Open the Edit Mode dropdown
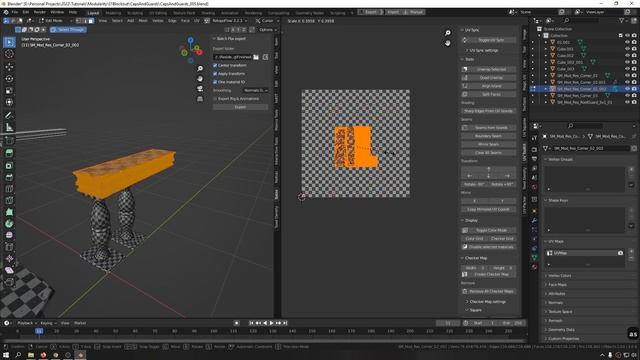640x360 pixels. tap(55, 20)
